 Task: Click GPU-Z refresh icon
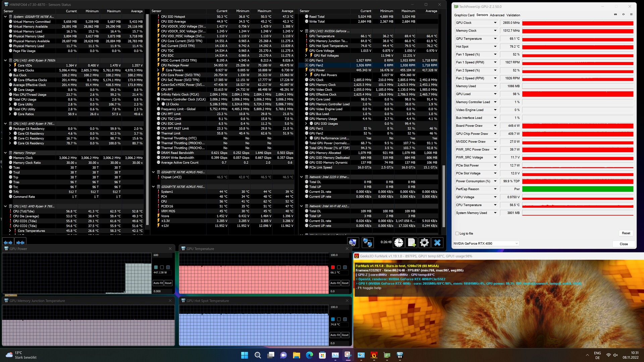point(623,14)
